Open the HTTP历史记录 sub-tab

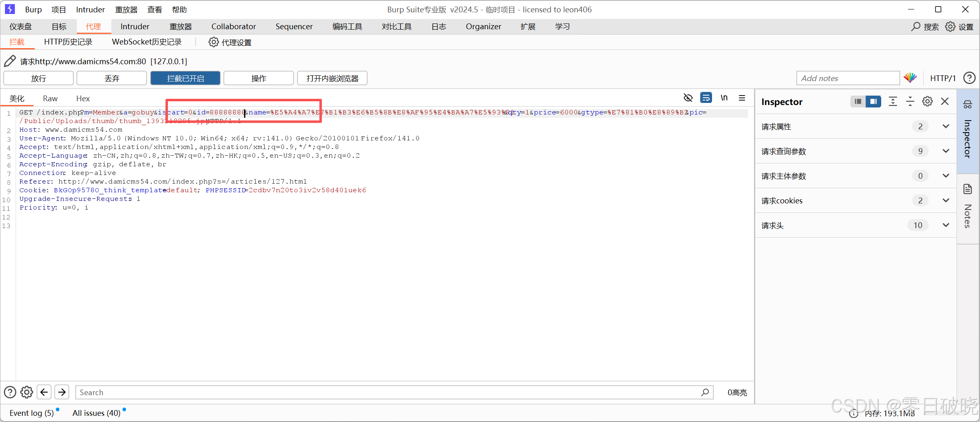[68, 42]
